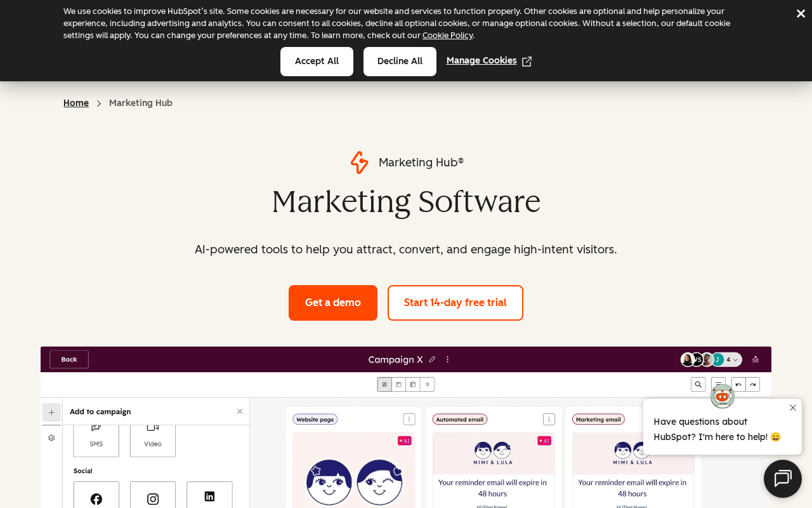Close the cookie banner with X
Image resolution: width=812 pixels, height=508 pixels.
[x=801, y=13]
